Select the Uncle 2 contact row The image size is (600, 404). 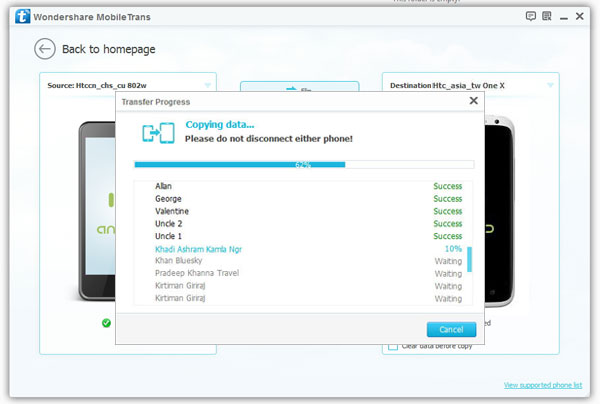click(303, 224)
